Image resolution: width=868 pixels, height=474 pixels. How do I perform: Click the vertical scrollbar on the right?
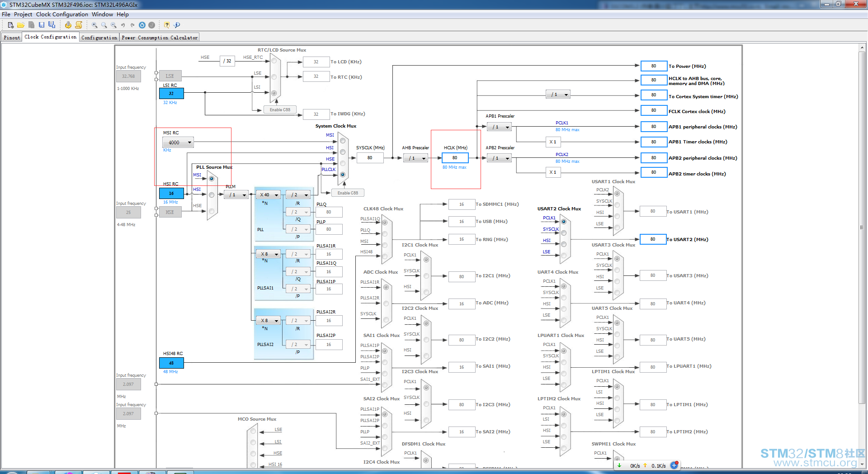point(862,226)
